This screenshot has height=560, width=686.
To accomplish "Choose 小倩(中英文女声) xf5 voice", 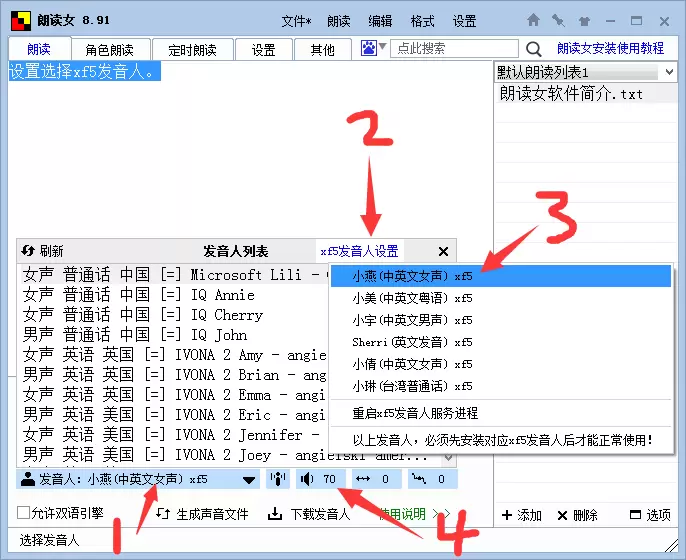I will 500,364.
